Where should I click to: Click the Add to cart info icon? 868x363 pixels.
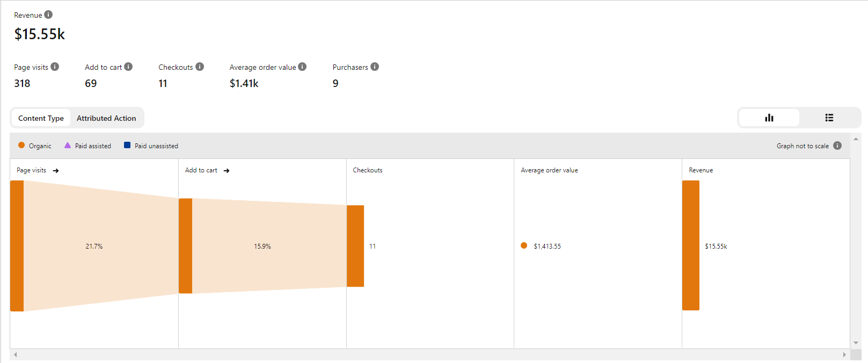(128, 67)
